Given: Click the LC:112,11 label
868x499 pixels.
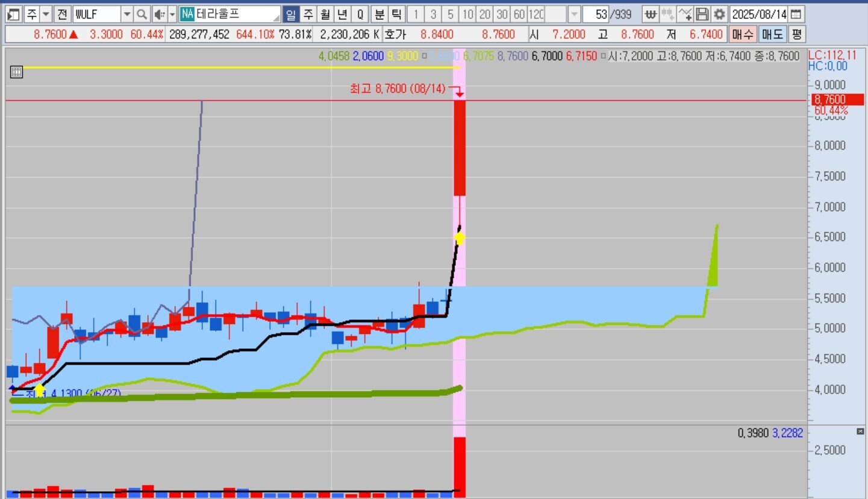Looking at the screenshot, I should [x=832, y=55].
